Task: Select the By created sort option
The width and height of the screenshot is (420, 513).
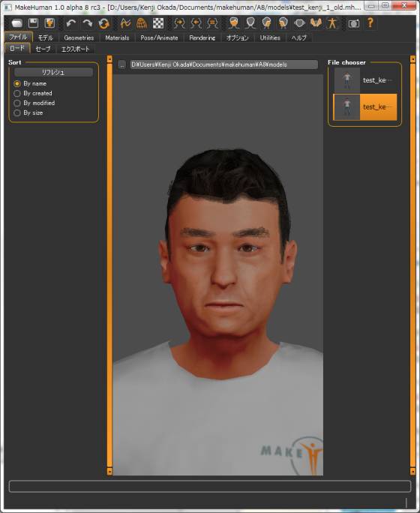Action: pyautogui.click(x=33, y=93)
